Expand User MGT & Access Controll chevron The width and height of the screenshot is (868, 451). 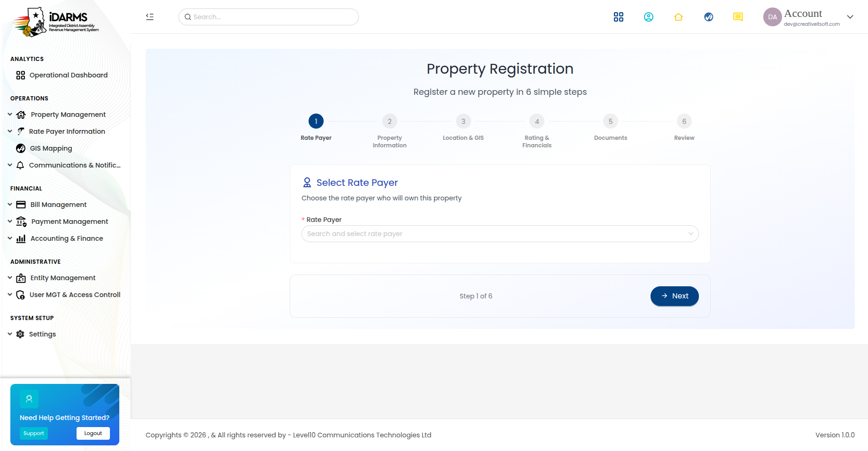[10, 295]
